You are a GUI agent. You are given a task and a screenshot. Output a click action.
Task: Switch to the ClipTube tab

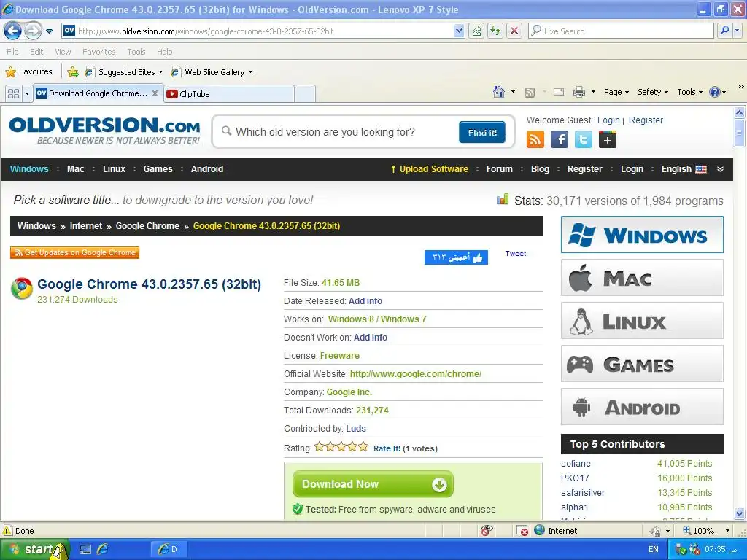coord(228,94)
